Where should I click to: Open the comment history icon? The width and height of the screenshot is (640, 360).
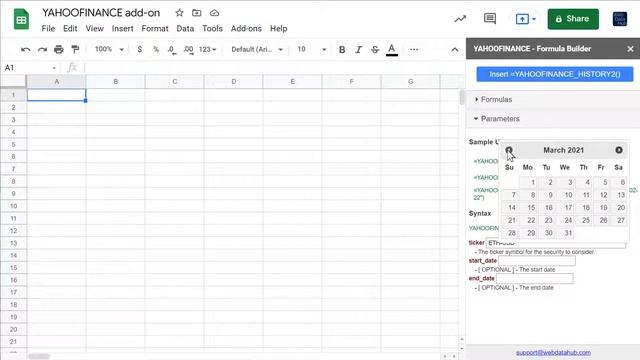[x=490, y=18]
